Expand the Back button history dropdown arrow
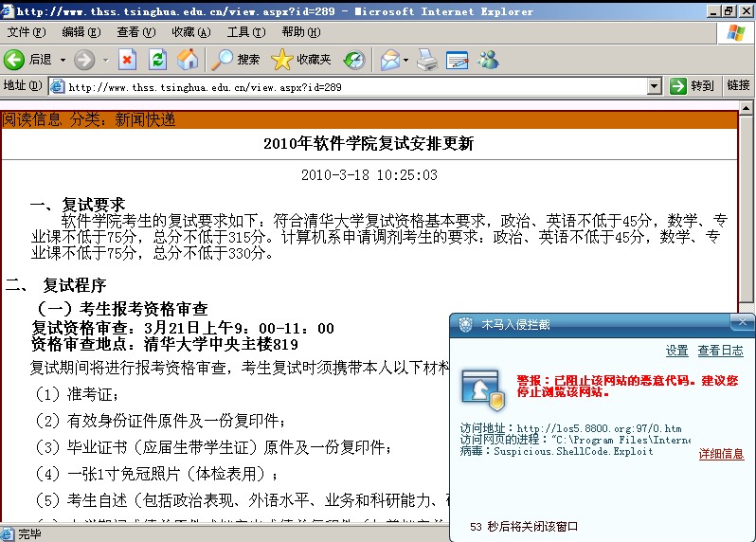 [63, 60]
